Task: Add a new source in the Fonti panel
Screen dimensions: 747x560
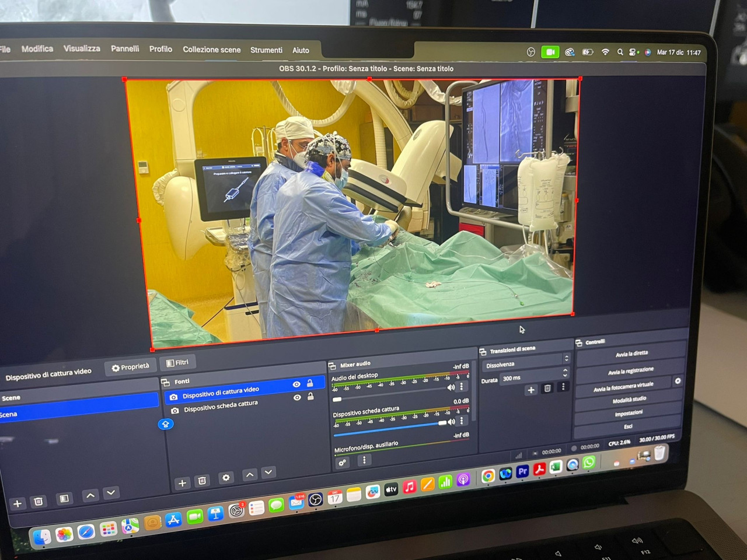Action: point(182,483)
